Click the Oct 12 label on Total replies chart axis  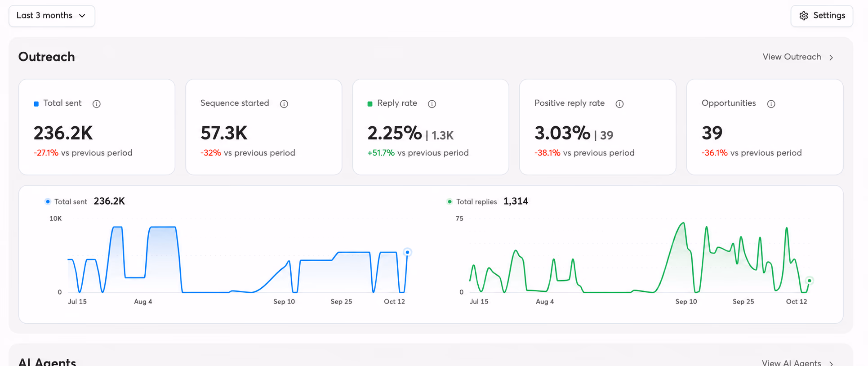point(797,302)
